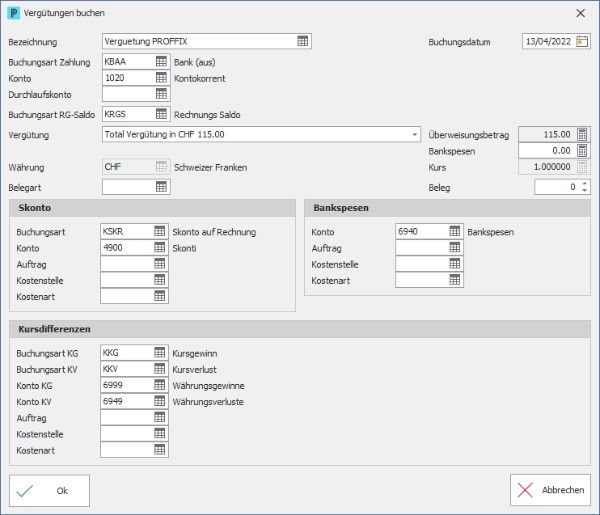Image resolution: width=600 pixels, height=515 pixels.
Task: Click the Kursdifferenzen section header
Action: 300,329
